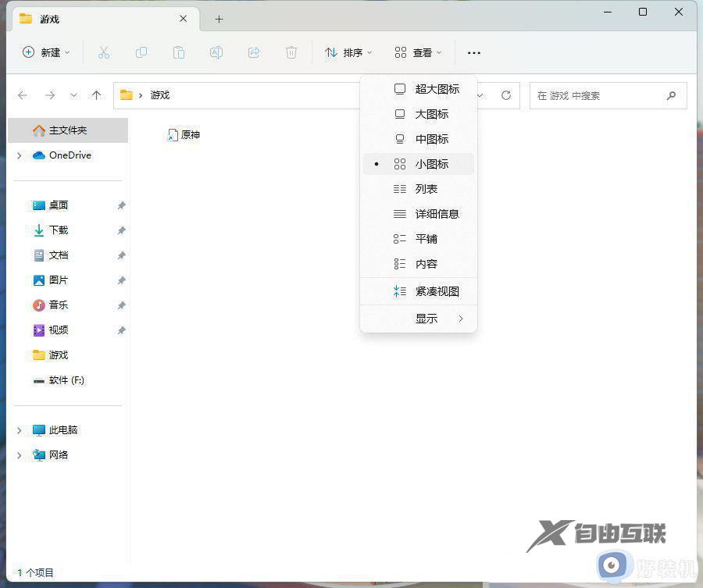Click the Paste icon in the toolbar
This screenshot has width=703, height=588.
[x=179, y=52]
